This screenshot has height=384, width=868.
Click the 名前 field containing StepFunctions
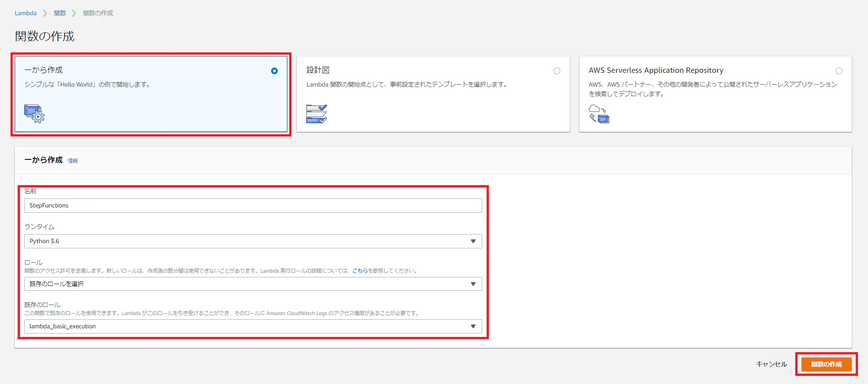coord(253,206)
